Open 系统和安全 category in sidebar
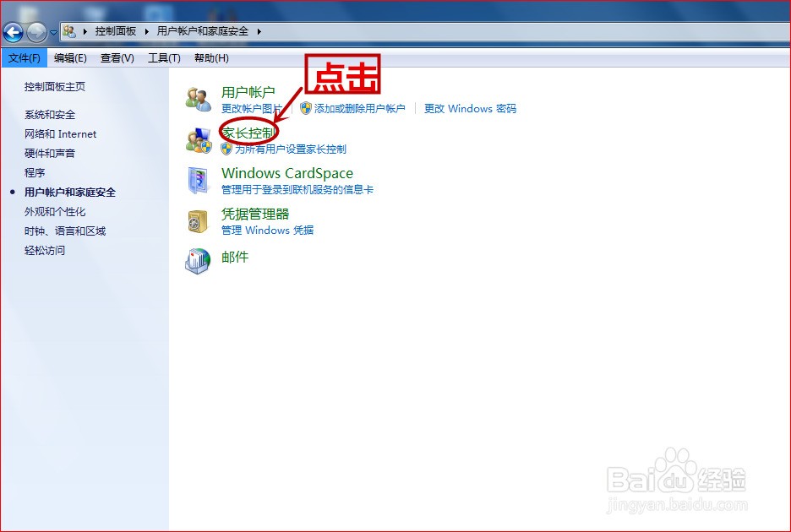 tap(49, 115)
